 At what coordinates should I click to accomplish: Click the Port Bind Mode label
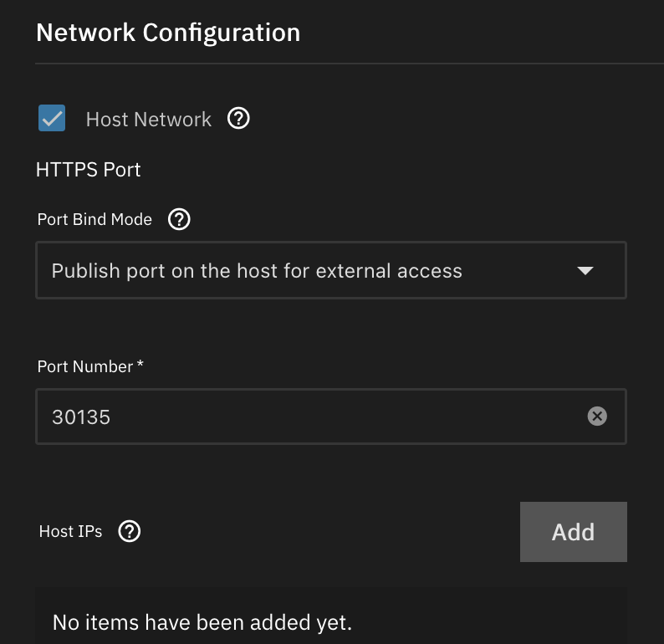[x=95, y=220]
